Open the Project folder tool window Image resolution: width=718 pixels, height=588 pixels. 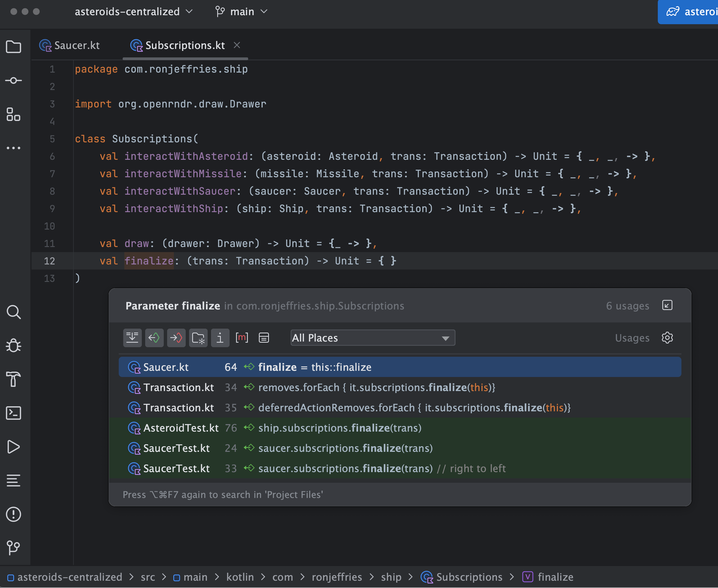point(14,46)
